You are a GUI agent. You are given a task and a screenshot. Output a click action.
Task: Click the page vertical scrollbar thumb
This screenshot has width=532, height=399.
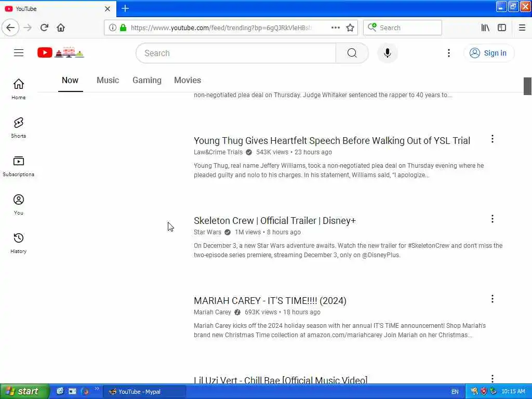click(527, 86)
